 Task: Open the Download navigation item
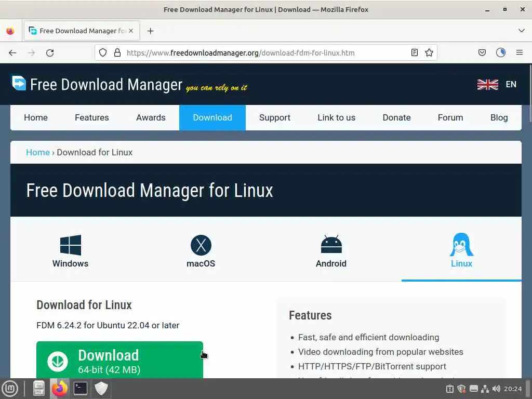point(212,118)
